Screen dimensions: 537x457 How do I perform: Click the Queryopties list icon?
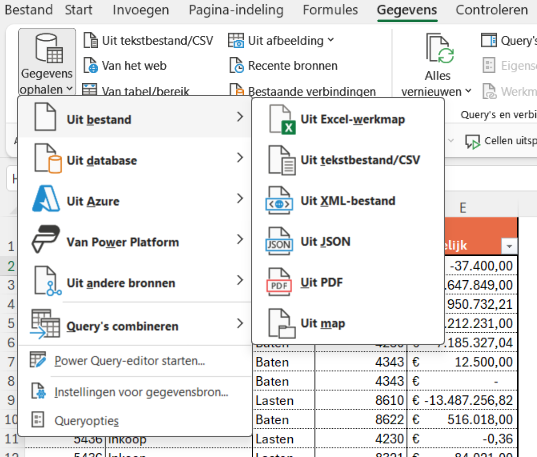(x=38, y=419)
